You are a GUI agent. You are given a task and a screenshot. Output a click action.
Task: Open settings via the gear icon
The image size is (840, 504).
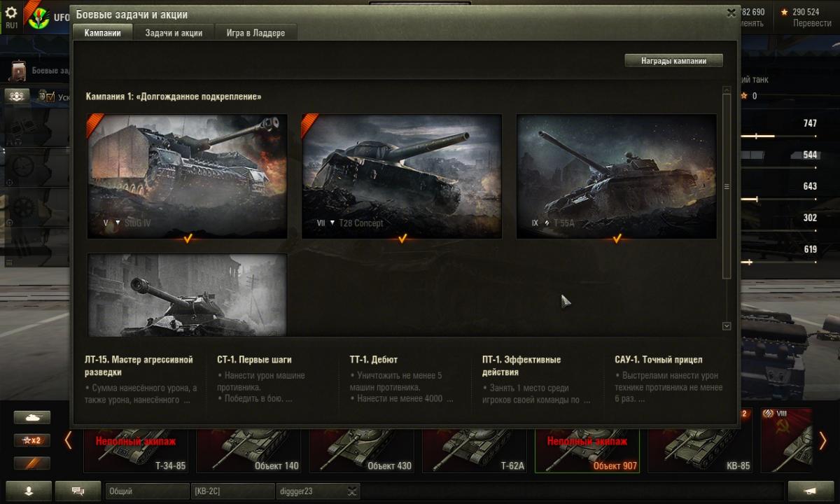click(11, 13)
